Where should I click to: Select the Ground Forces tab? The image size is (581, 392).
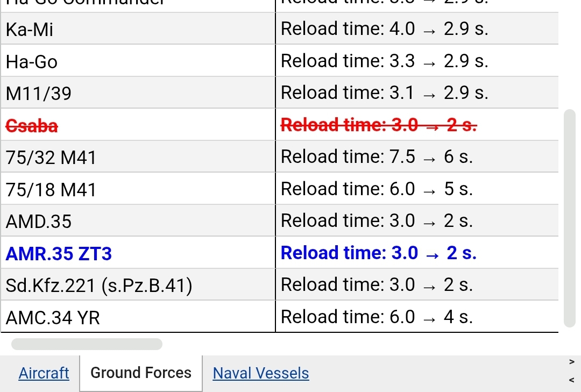point(141,373)
